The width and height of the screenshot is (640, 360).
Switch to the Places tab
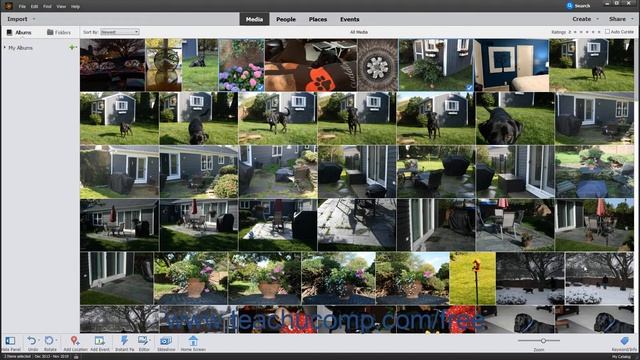point(318,19)
